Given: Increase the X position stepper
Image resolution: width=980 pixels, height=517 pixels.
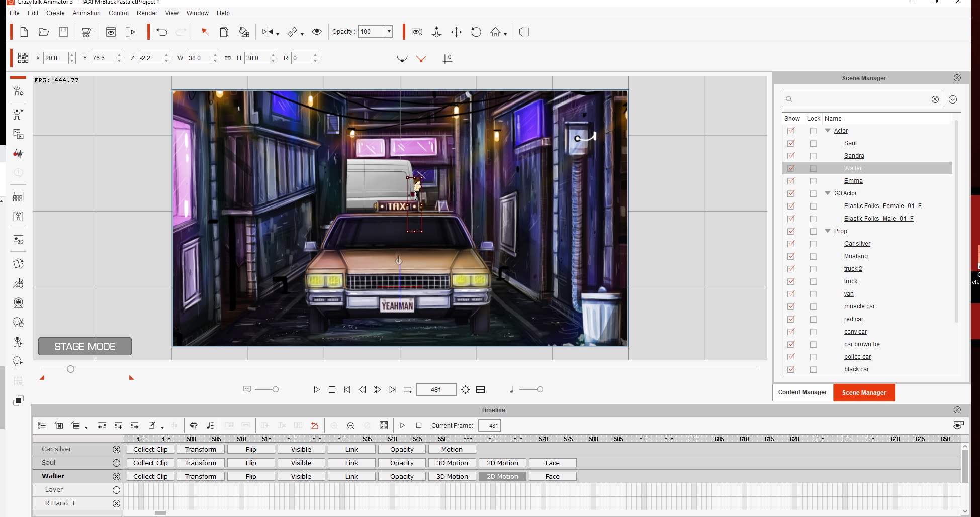Looking at the screenshot, I should point(72,55).
